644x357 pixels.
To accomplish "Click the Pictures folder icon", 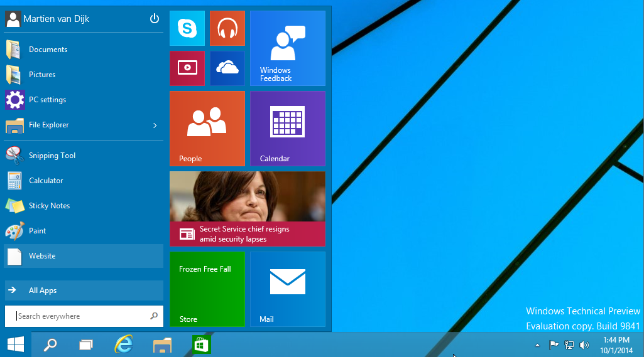I will point(13,75).
